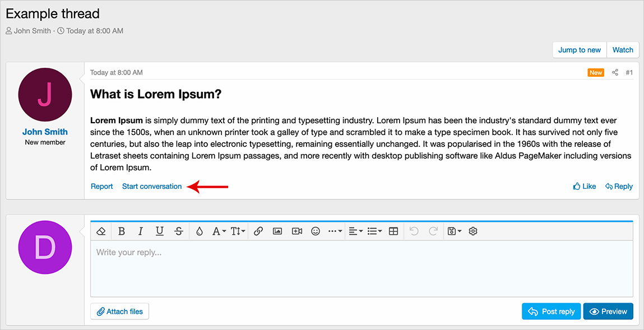Open the text color tool
This screenshot has width=644, height=330.
200,231
